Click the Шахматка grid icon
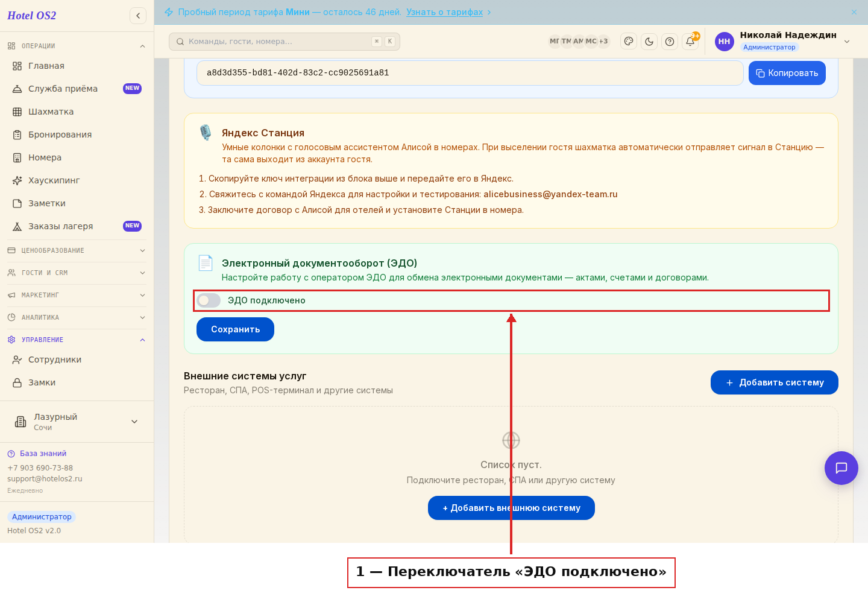 click(x=17, y=112)
